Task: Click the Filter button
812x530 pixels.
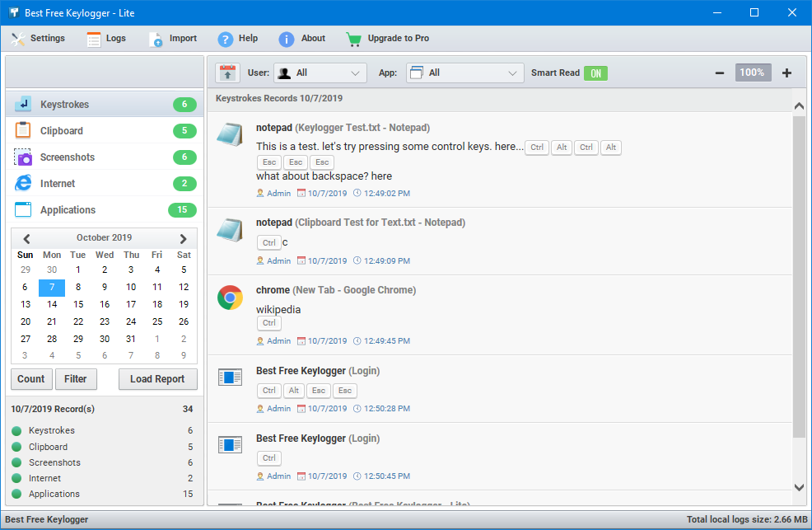Action: 76,379
